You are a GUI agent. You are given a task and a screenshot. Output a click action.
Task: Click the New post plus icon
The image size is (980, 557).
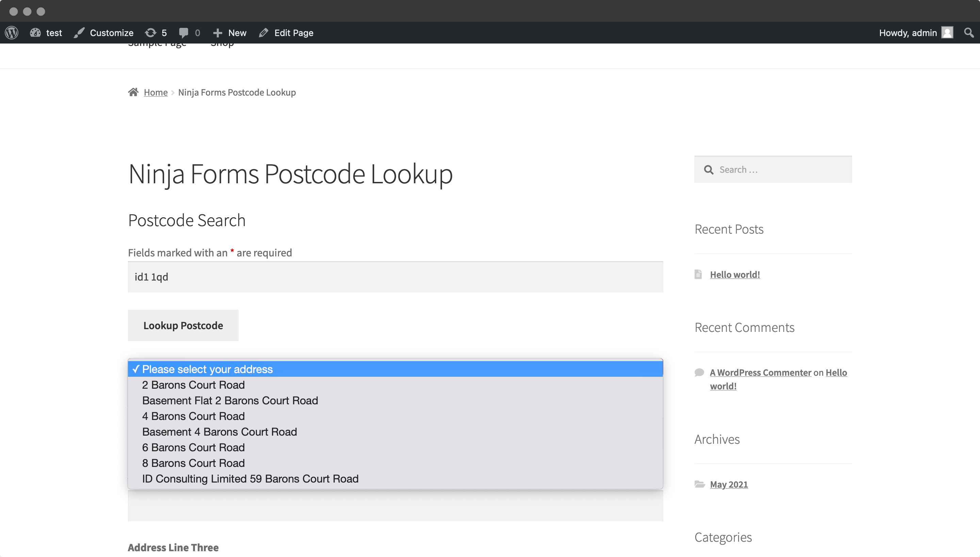tap(217, 32)
